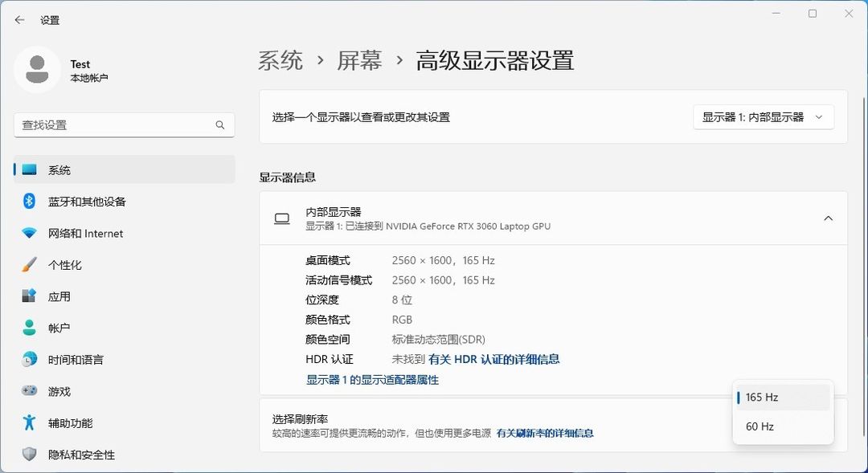This screenshot has height=473, width=868.
Task: Click the 未找到 HDR certification text
Action: [x=408, y=359]
